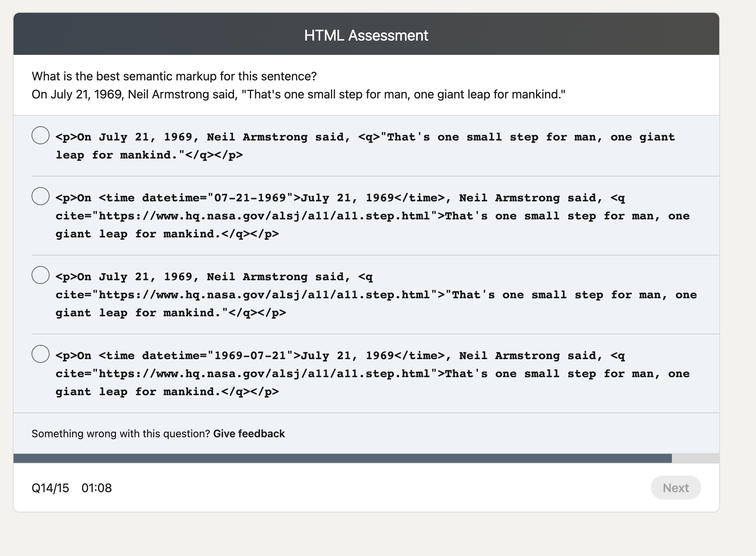
Task: Click the Next button
Action: click(x=675, y=487)
